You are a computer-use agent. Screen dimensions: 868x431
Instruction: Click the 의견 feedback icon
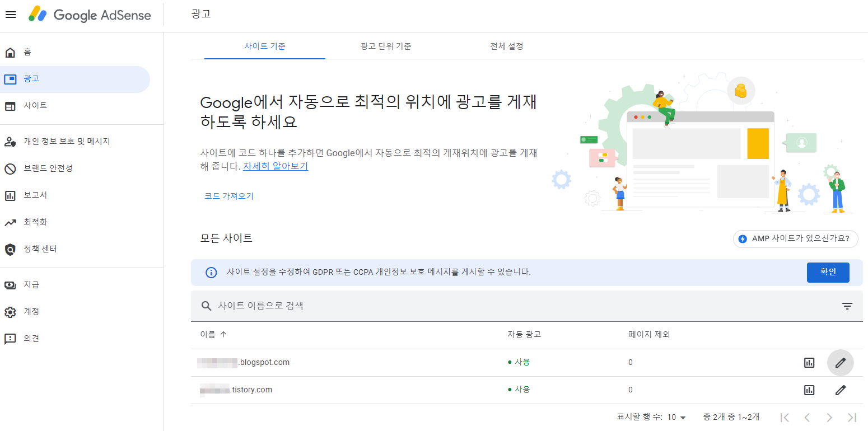(x=10, y=339)
